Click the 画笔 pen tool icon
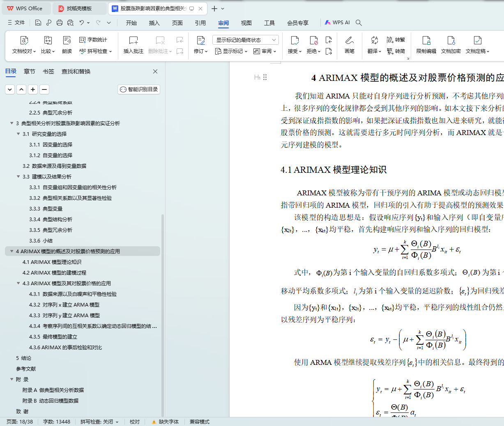This screenshot has height=426, width=504. (350, 45)
